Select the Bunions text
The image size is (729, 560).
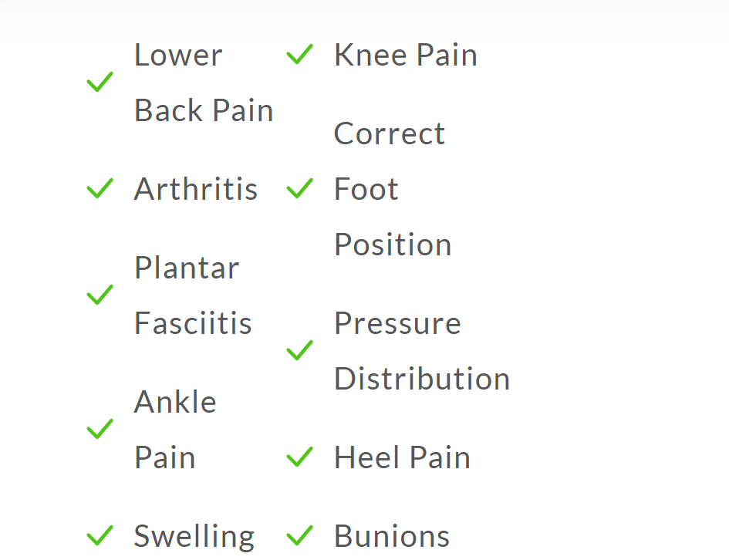click(x=391, y=536)
